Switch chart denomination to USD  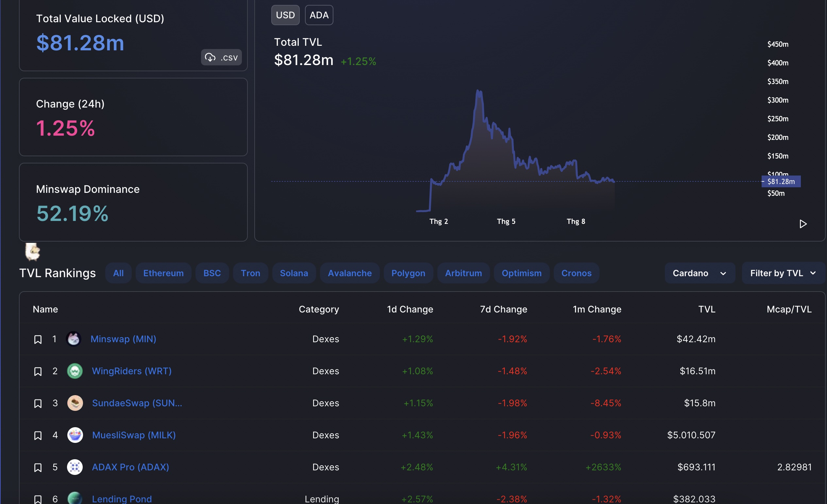tap(285, 15)
